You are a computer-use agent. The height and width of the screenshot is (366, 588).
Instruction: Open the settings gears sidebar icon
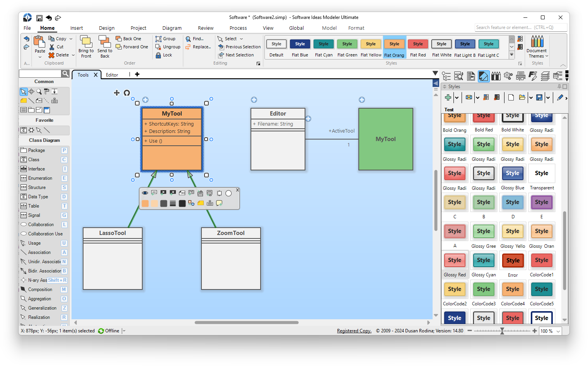click(508, 76)
